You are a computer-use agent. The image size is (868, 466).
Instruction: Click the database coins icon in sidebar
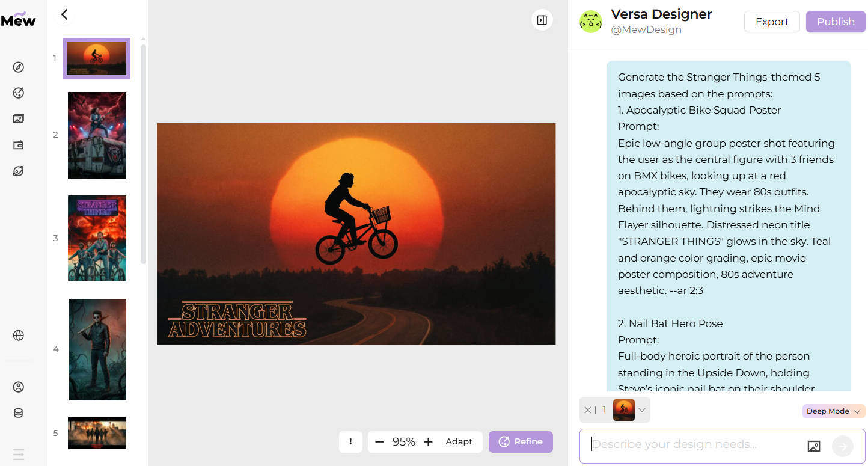19,413
